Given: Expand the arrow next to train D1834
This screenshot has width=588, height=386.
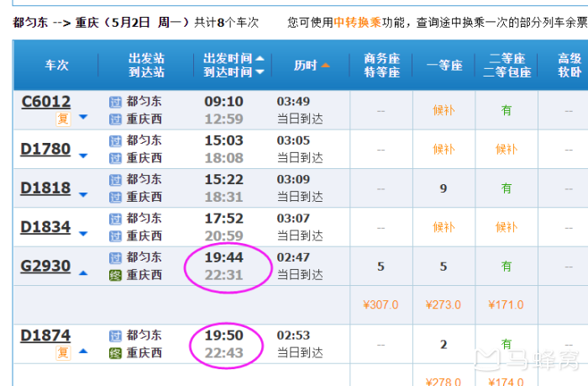Looking at the screenshot, I should click(x=82, y=234).
